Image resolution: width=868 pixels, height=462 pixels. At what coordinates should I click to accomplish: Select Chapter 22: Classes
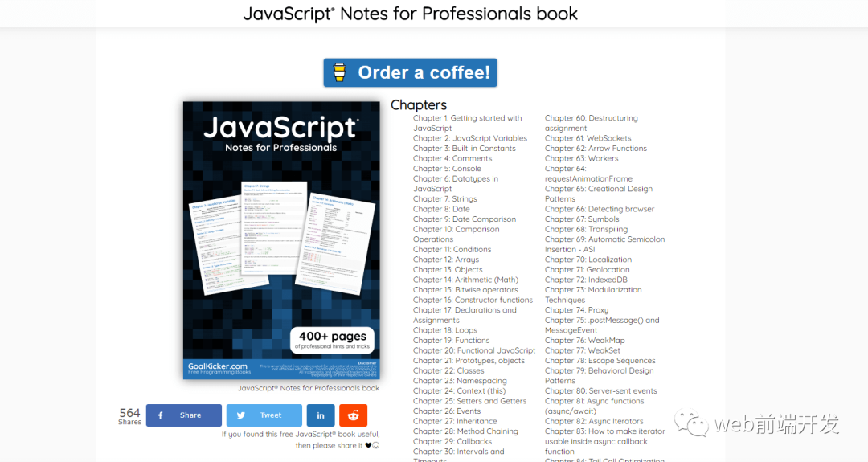click(x=448, y=370)
